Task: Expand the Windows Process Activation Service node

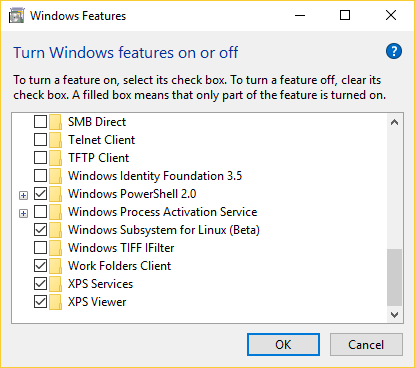Action: [x=23, y=213]
